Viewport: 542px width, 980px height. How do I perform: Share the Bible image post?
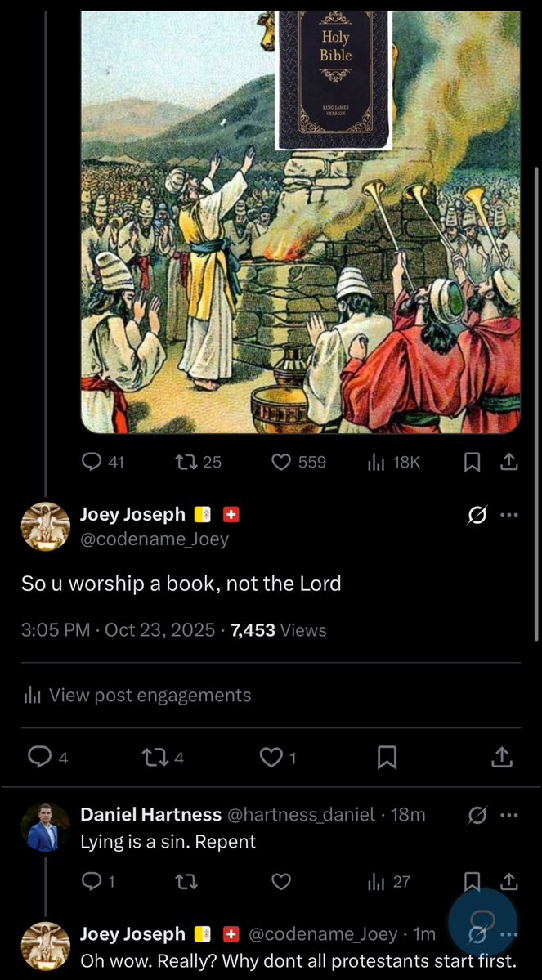tap(509, 463)
